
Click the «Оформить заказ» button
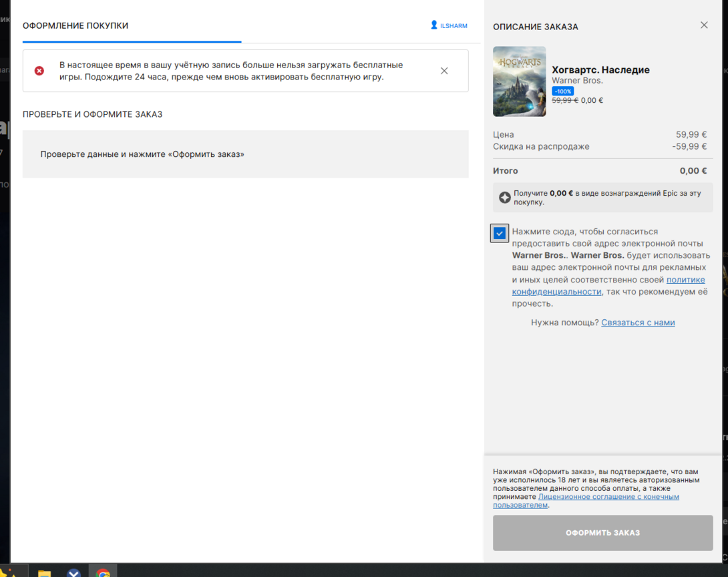pos(602,533)
